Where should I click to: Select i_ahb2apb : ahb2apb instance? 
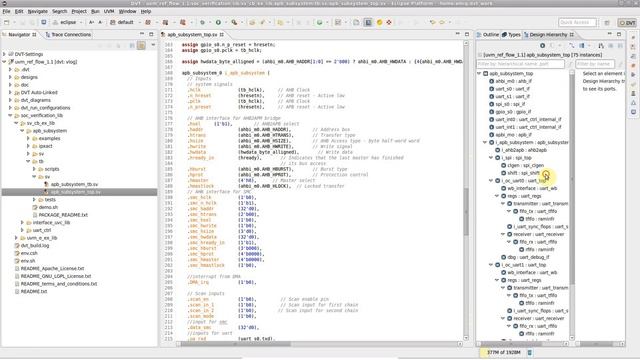point(524,150)
